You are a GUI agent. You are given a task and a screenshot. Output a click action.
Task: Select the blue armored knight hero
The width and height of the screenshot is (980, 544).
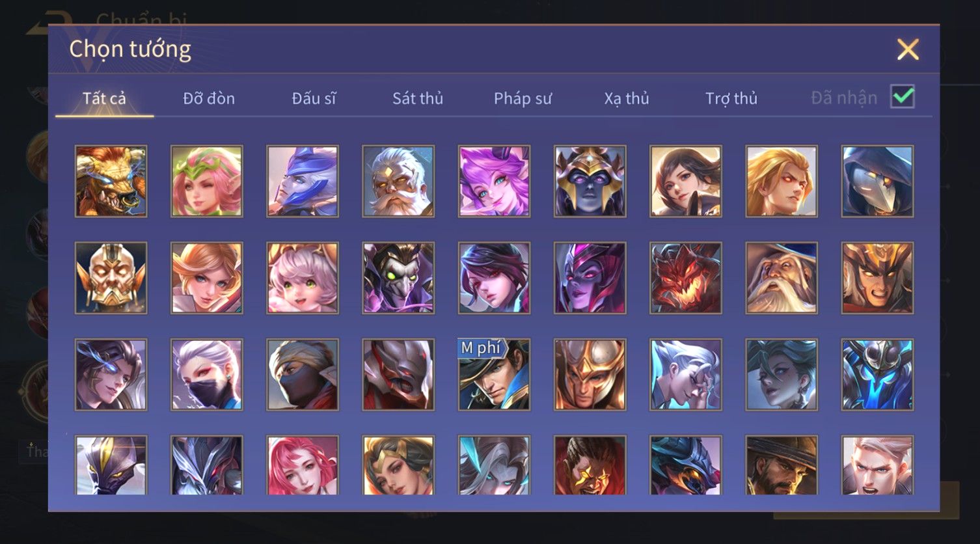[x=877, y=374]
